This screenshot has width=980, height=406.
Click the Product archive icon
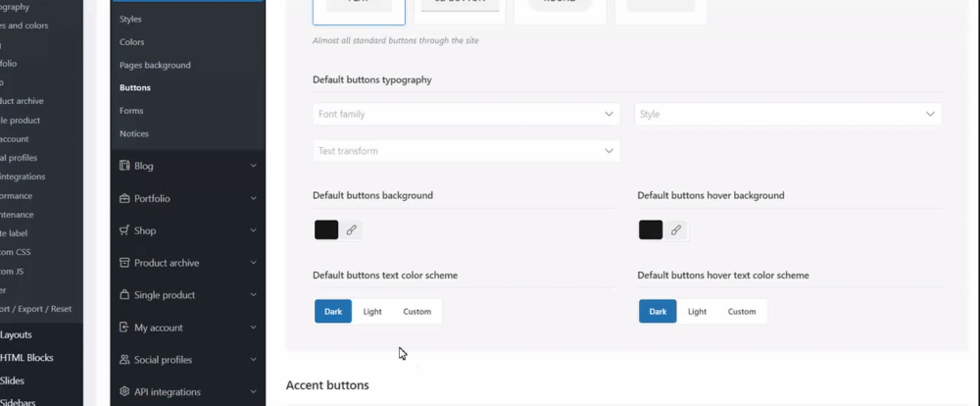click(x=124, y=263)
